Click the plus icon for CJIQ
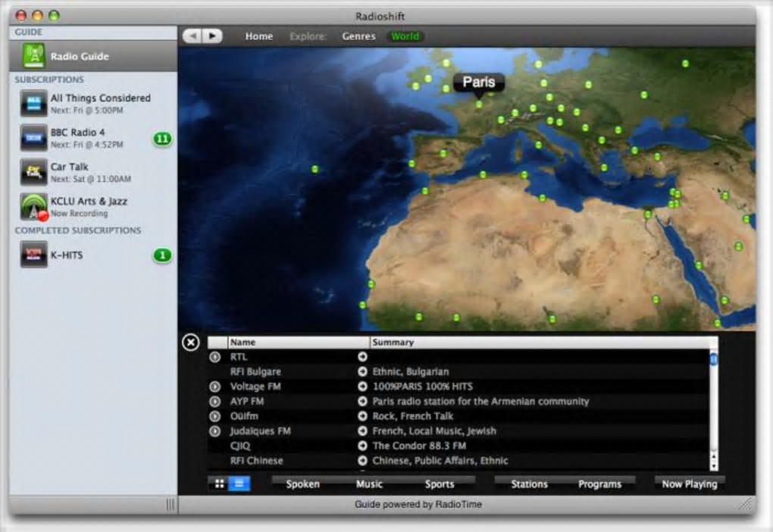773x532 pixels. tap(362, 446)
